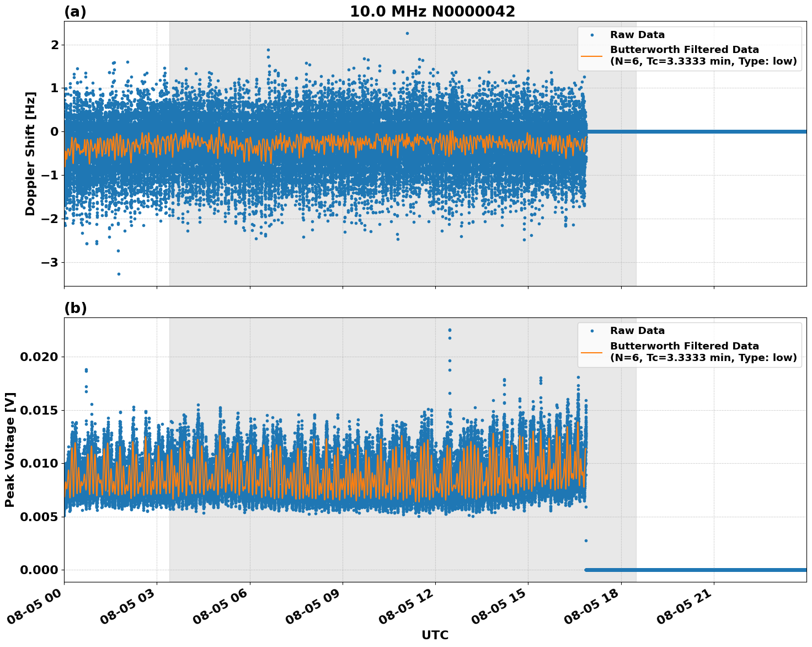Click the orange filtered curve in the Peak Voltage plot
812x647 pixels.
coord(276,480)
